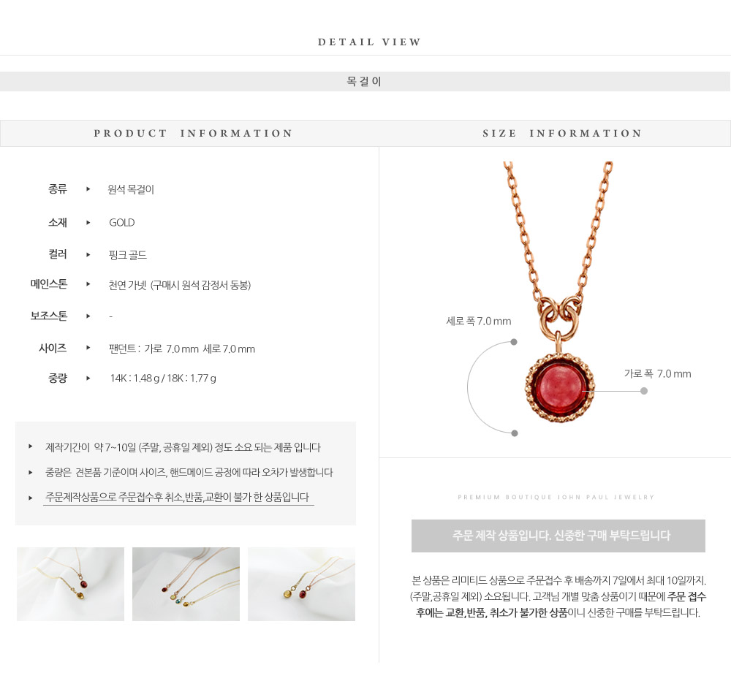The width and height of the screenshot is (731, 700).
Task: Click the arrow bullet beside 컬러
Action: [88, 255]
